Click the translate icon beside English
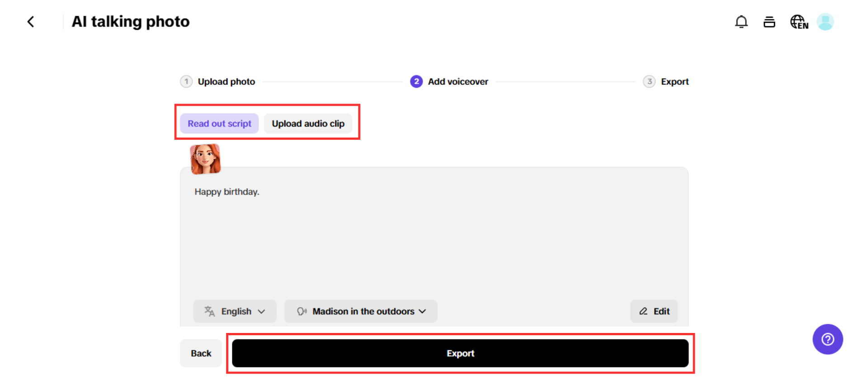The image size is (868, 380). pos(209,311)
